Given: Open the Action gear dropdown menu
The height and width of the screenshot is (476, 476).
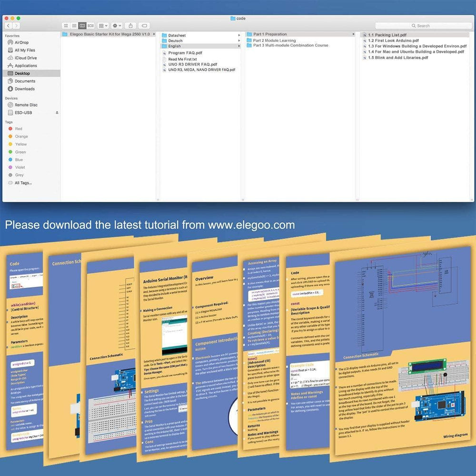Looking at the screenshot, I should (117, 26).
